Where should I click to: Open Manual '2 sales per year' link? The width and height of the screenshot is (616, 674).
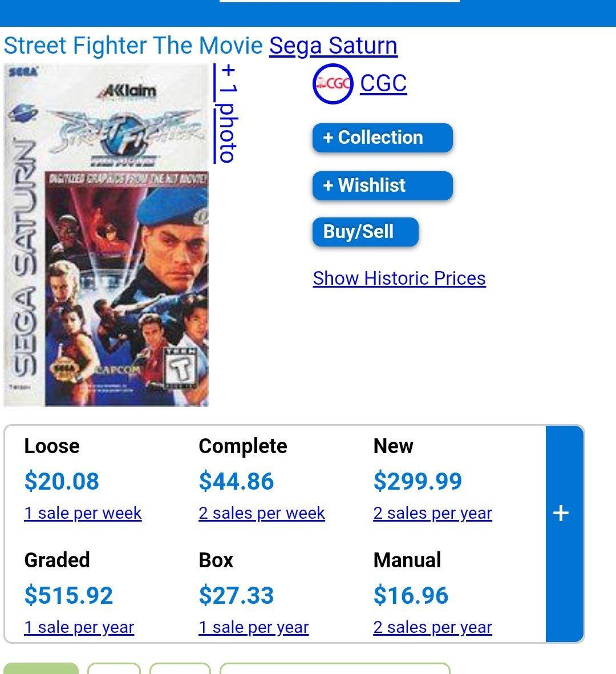tap(432, 627)
